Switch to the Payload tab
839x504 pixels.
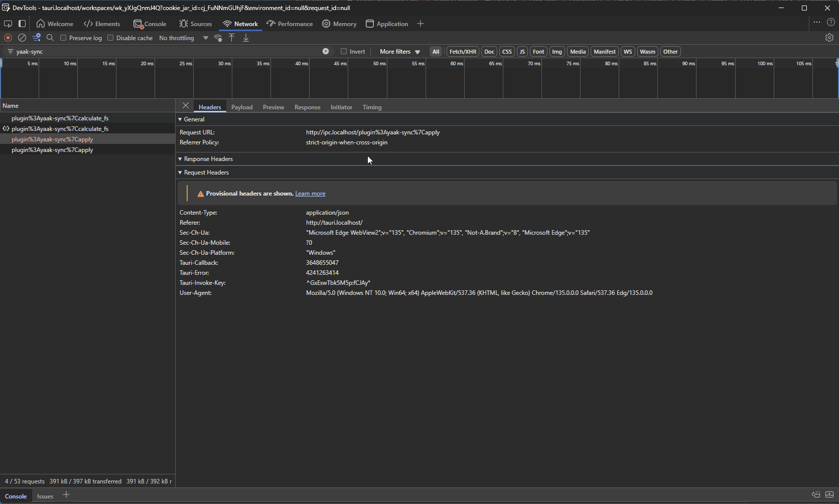point(241,107)
